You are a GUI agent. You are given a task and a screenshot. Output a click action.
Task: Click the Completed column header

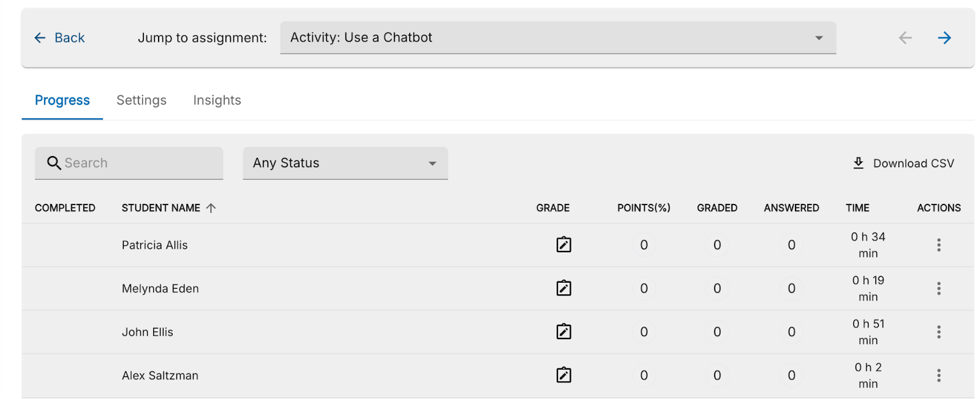coord(65,208)
